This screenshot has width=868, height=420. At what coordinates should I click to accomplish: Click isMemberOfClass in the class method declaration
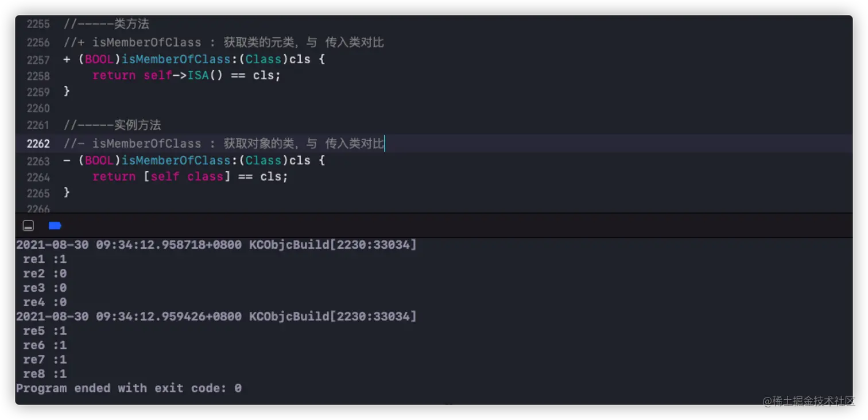[176, 59]
